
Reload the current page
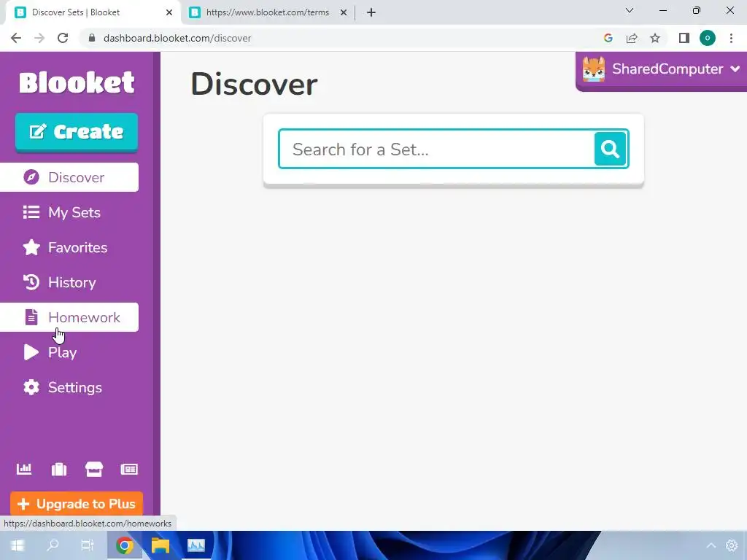click(x=63, y=38)
